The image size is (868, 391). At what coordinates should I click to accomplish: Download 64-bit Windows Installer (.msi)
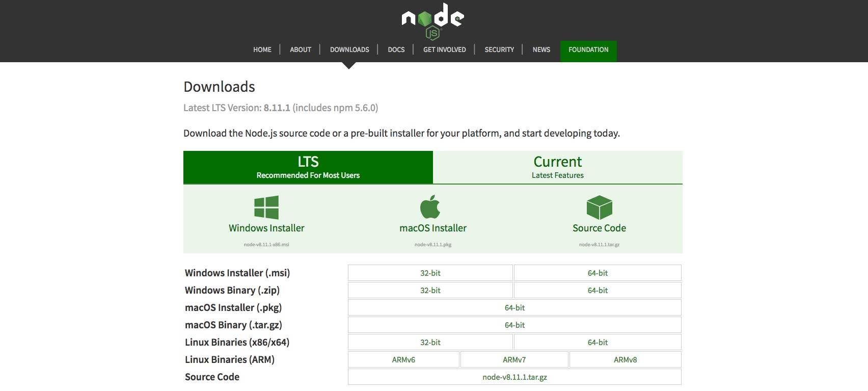pos(598,273)
